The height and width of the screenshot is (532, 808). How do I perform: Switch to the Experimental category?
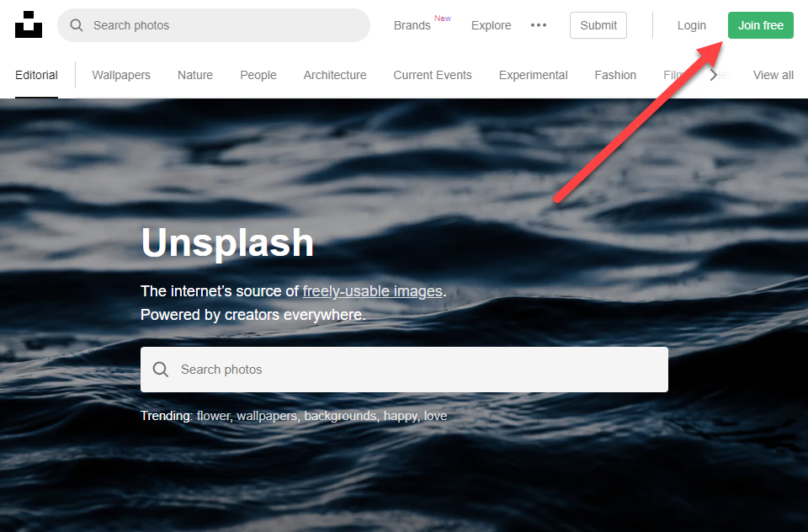click(534, 75)
